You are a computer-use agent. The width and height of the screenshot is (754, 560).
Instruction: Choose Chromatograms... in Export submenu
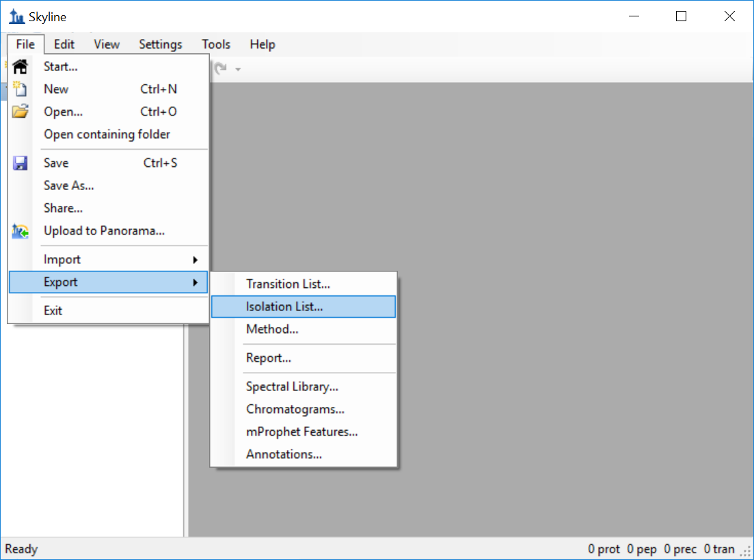[304, 410]
